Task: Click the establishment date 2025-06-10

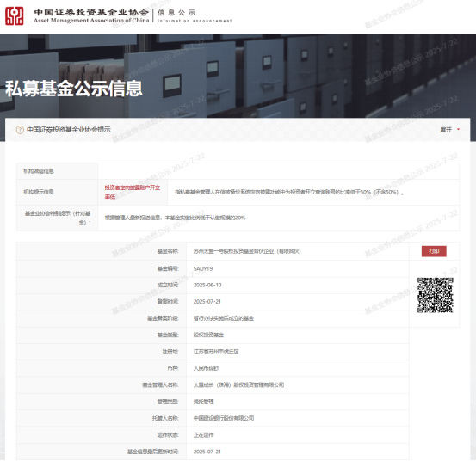Action: [x=207, y=285]
